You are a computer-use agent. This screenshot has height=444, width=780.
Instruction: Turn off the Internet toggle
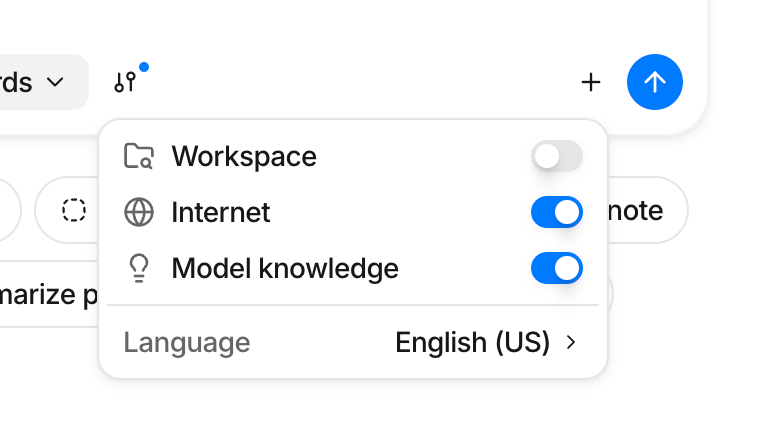pyautogui.click(x=557, y=212)
